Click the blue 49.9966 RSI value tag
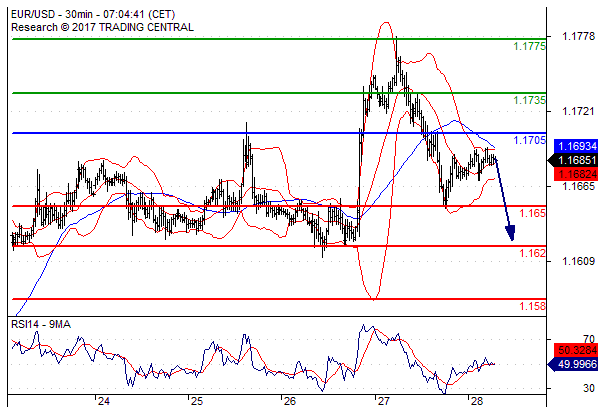Screen dimensions: 605x415 point(573,364)
